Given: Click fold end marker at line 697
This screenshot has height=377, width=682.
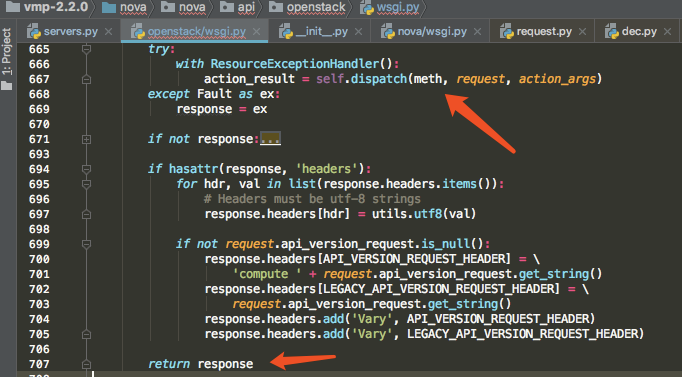Looking at the screenshot, I should pyautogui.click(x=86, y=214).
